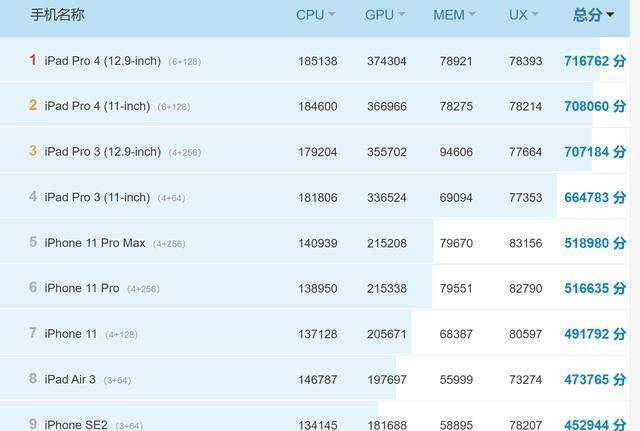The image size is (640, 431).
Task: Click UX score 78393
Action: (525, 61)
